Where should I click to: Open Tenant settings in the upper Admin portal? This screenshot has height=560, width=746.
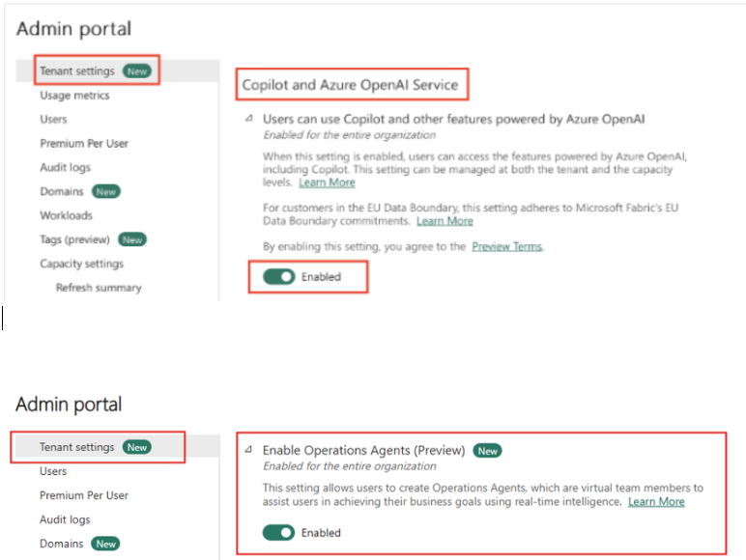point(77,70)
